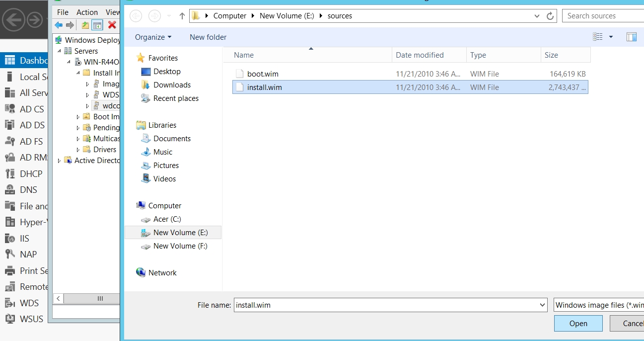Open the change view options dropdown arrow
Image resolution: width=644 pixels, height=341 pixels.
tap(611, 37)
